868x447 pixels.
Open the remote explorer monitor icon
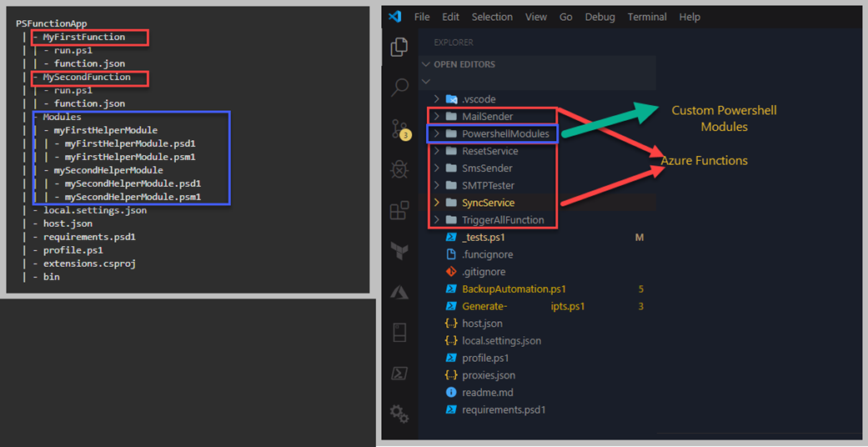399,333
